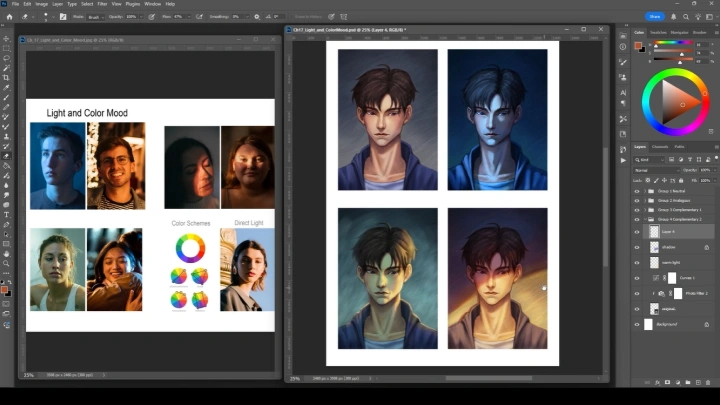Toggle visibility of Group 1 Neutral
This screenshot has height=405, width=720.
637,190
